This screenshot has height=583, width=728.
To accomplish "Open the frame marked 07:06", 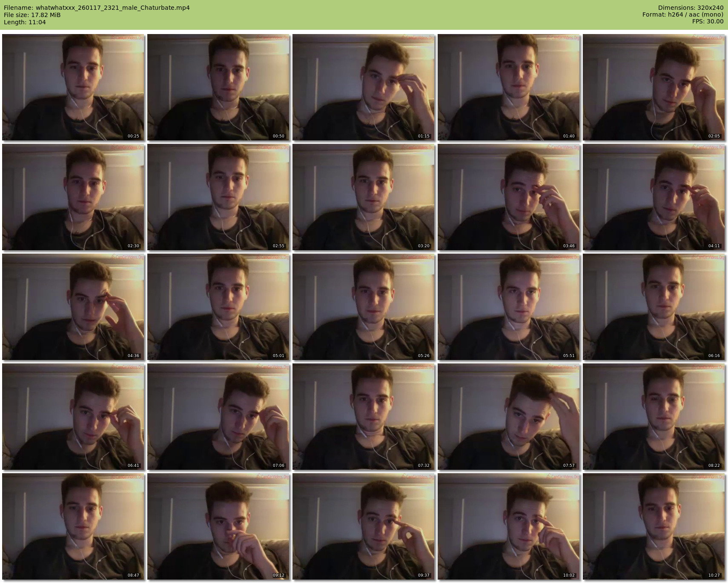I will click(x=218, y=417).
